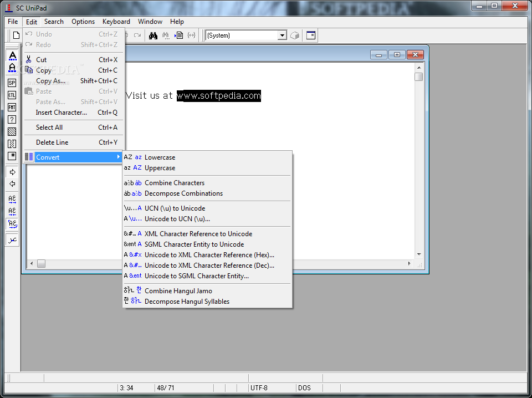Open the Help menu
The height and width of the screenshot is (398, 532).
pyautogui.click(x=177, y=22)
